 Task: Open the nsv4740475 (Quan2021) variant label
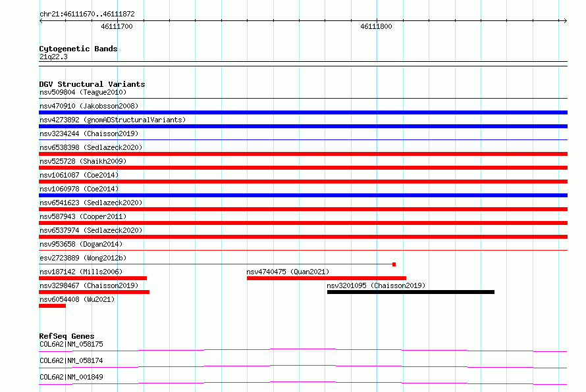pyautogui.click(x=288, y=272)
